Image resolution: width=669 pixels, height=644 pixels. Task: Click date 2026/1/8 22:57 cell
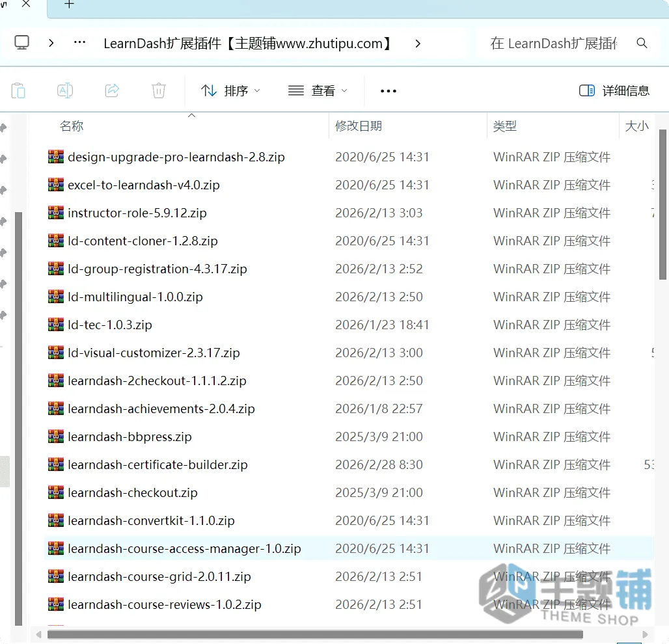pyautogui.click(x=379, y=409)
